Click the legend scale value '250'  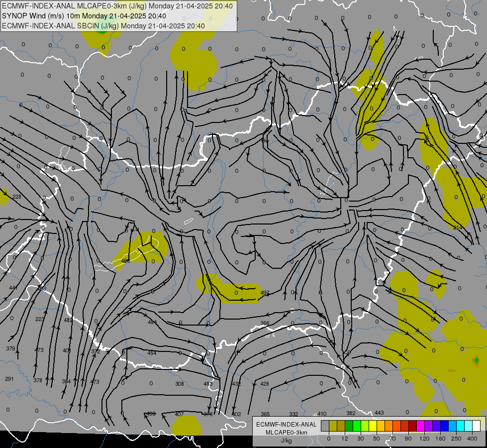[456, 439]
